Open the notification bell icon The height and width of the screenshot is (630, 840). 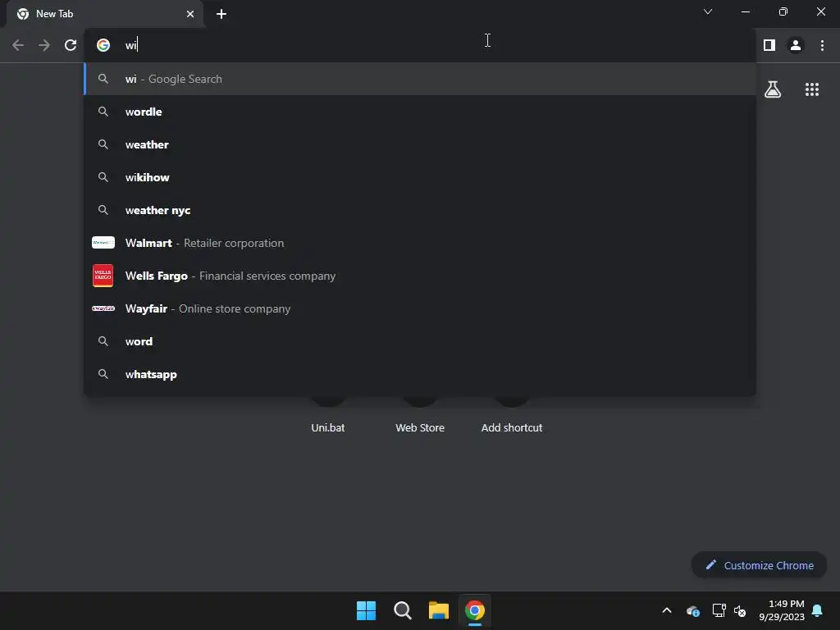pos(818,610)
